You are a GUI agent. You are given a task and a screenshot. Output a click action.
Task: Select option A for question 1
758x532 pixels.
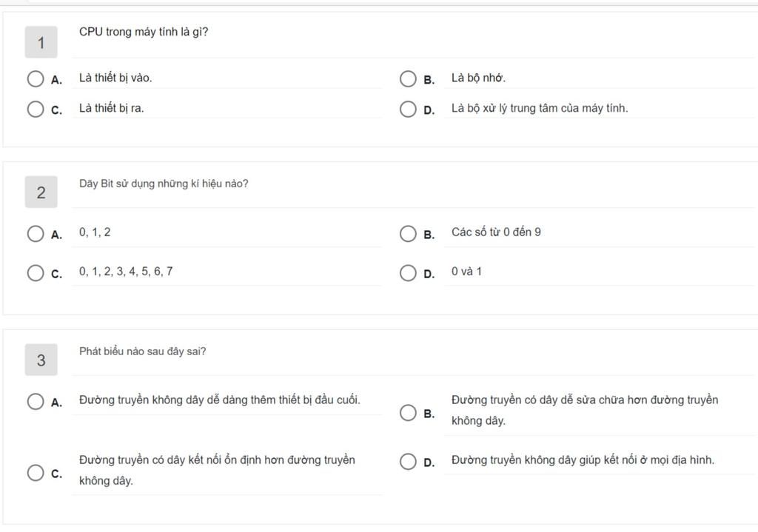point(36,78)
